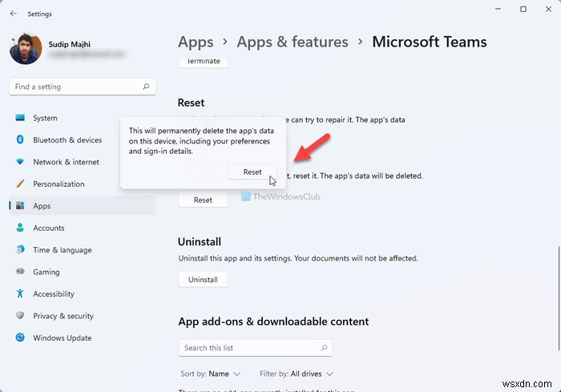This screenshot has height=392, width=561.
Task: Select Personalization in the sidebar
Action: [x=83, y=184]
